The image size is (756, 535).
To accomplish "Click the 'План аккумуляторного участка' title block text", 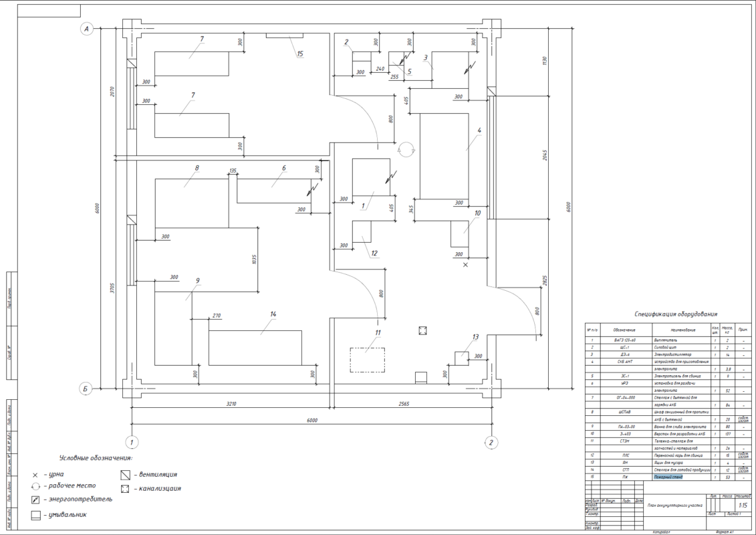I will pos(674,505).
